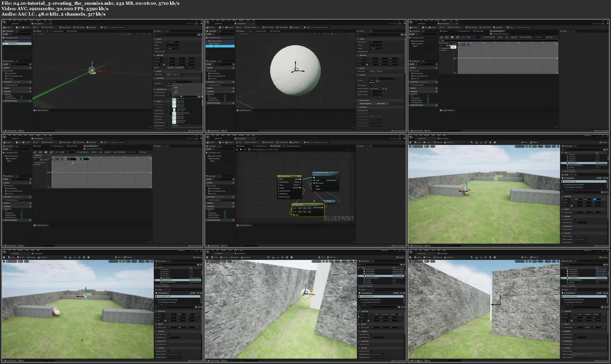Click the graph back arrow in Blueprint frame
This screenshot has width=611, height=364.
pyautogui.click(x=241, y=149)
